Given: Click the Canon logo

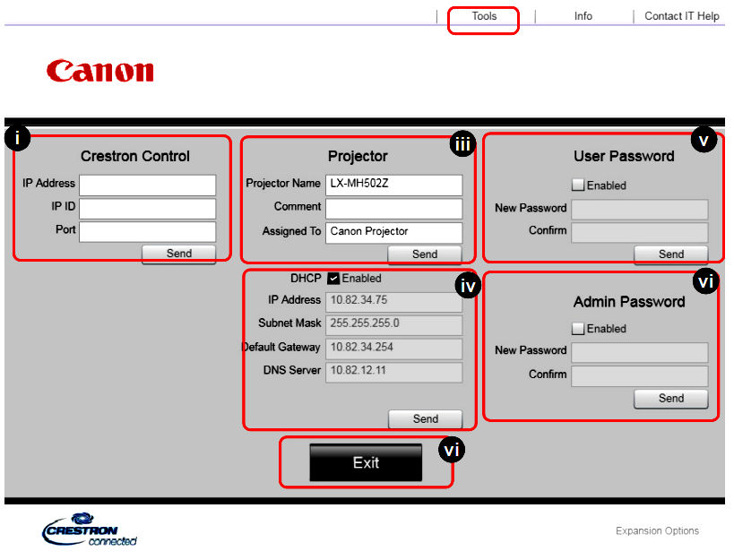Looking at the screenshot, I should coord(99,71).
